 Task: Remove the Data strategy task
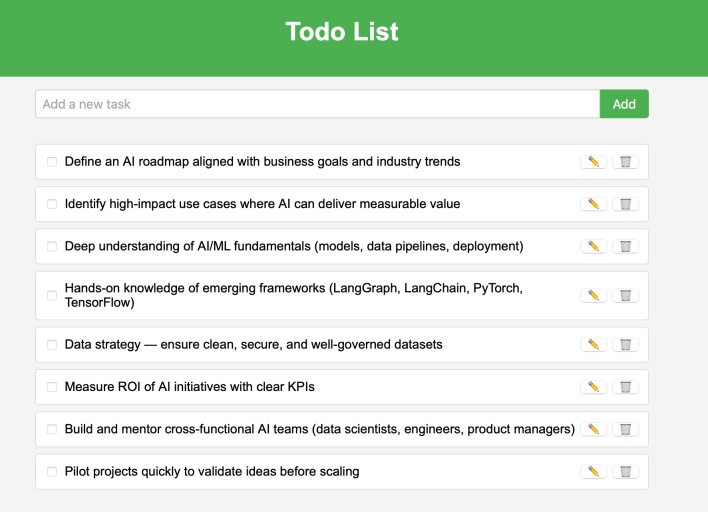[x=625, y=344]
